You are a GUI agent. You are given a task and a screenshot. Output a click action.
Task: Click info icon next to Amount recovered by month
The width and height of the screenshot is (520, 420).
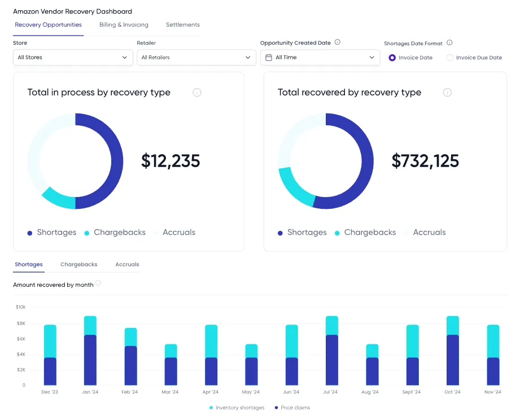pyautogui.click(x=98, y=283)
